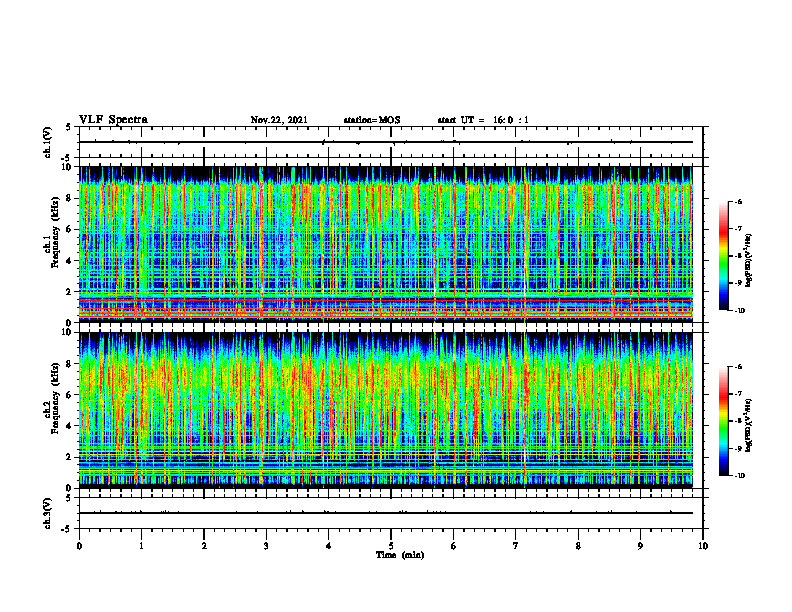Click the "5" tick on ch.1(V) axis
Screen dimensions: 792x612
pos(69,128)
